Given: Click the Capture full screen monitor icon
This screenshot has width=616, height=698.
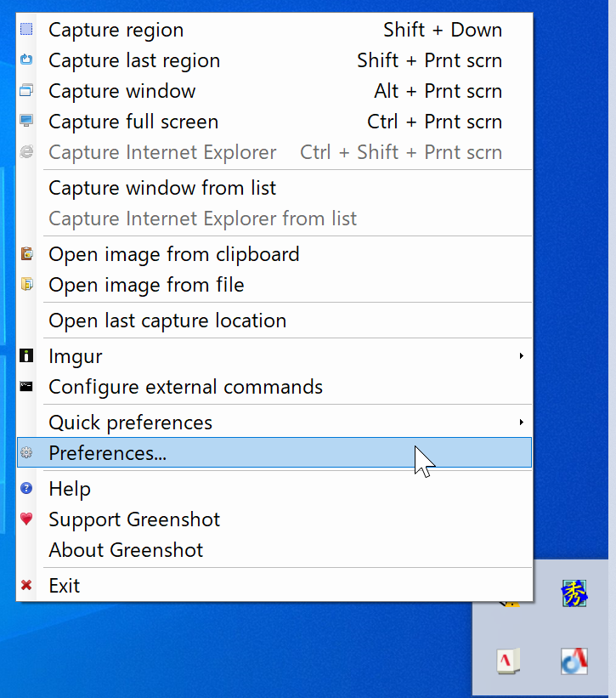Looking at the screenshot, I should click(x=26, y=122).
